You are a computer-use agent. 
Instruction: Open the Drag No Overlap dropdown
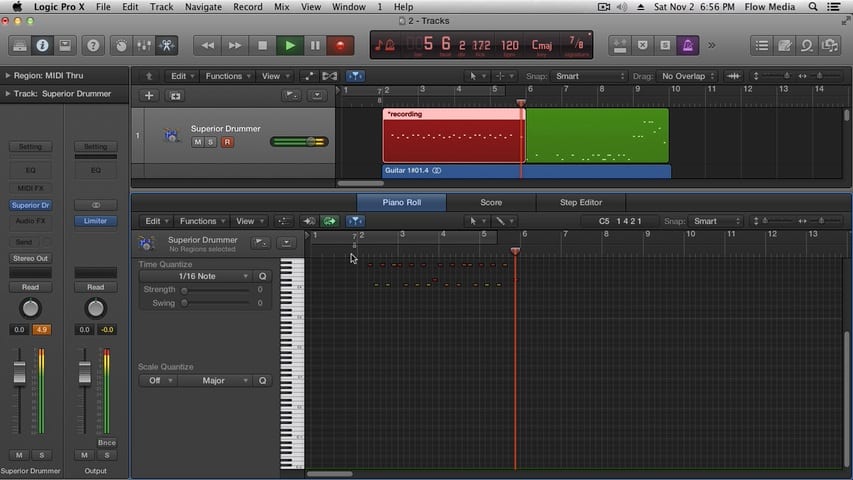[688, 76]
